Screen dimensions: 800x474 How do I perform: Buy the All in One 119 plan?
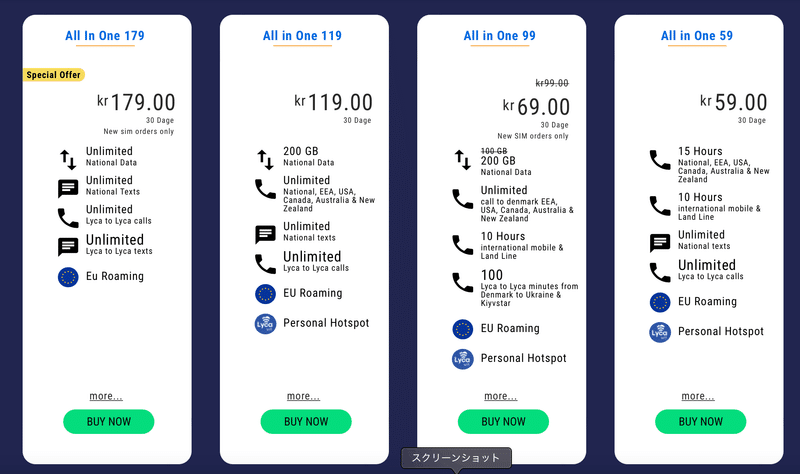[306, 421]
